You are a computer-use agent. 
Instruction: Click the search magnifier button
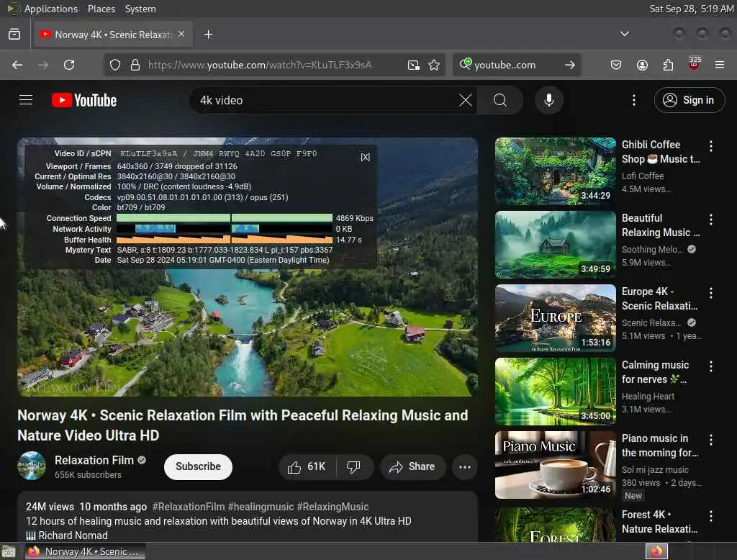(x=500, y=100)
